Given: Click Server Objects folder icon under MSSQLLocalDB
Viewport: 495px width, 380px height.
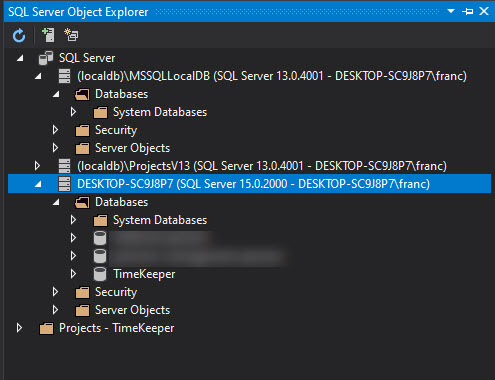Looking at the screenshot, I should (82, 148).
